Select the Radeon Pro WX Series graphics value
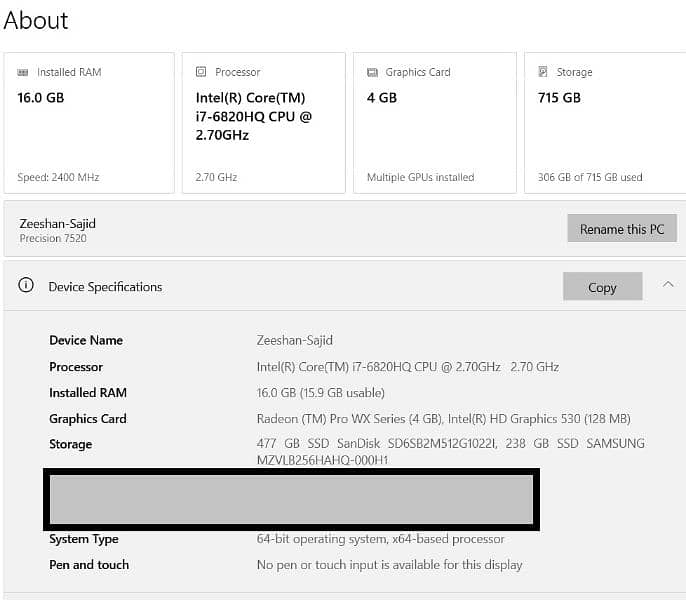 pyautogui.click(x=443, y=419)
